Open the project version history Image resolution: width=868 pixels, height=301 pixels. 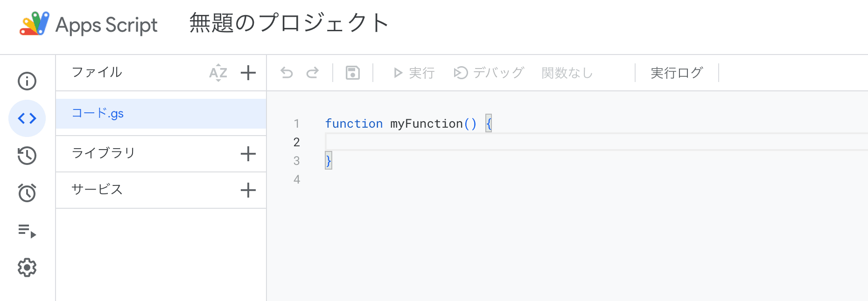27,156
